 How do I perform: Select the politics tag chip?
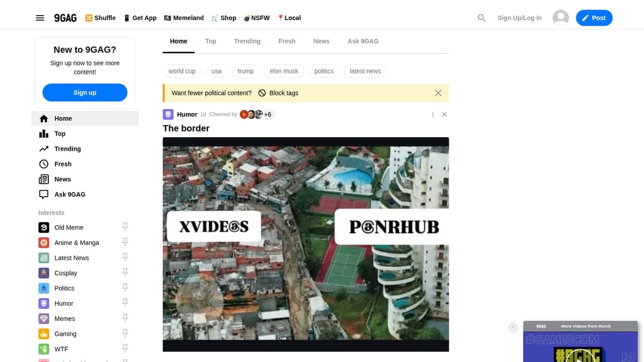(324, 71)
